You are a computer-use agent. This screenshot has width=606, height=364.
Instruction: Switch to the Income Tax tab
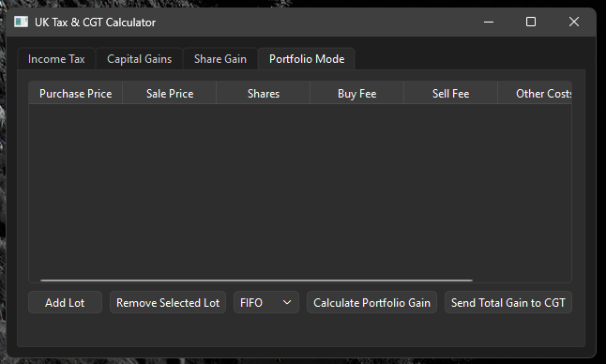coord(56,59)
